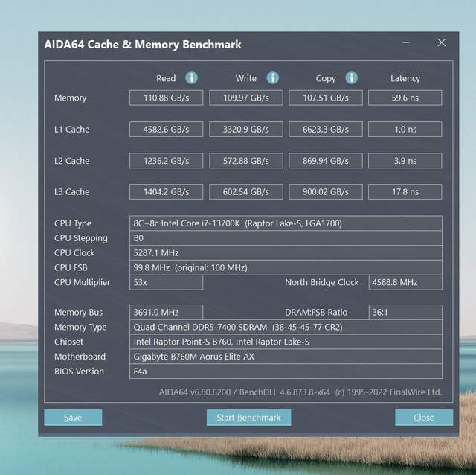
Task: Click the AIDA64 version footer text
Action: [x=300, y=392]
